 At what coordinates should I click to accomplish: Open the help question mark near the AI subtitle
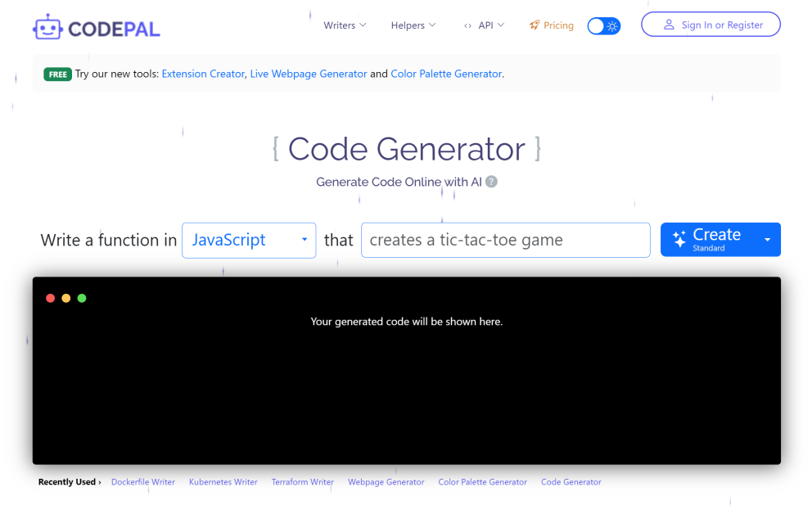(491, 182)
